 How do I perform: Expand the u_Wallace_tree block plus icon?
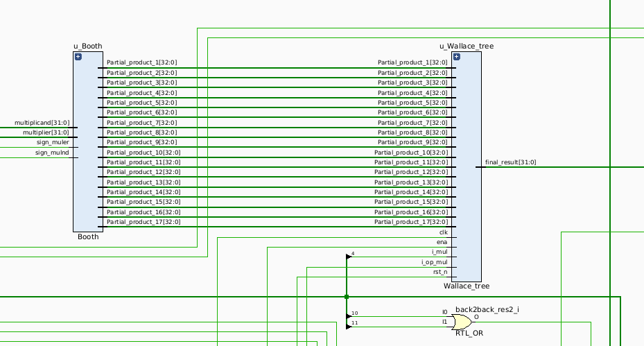pos(455,57)
